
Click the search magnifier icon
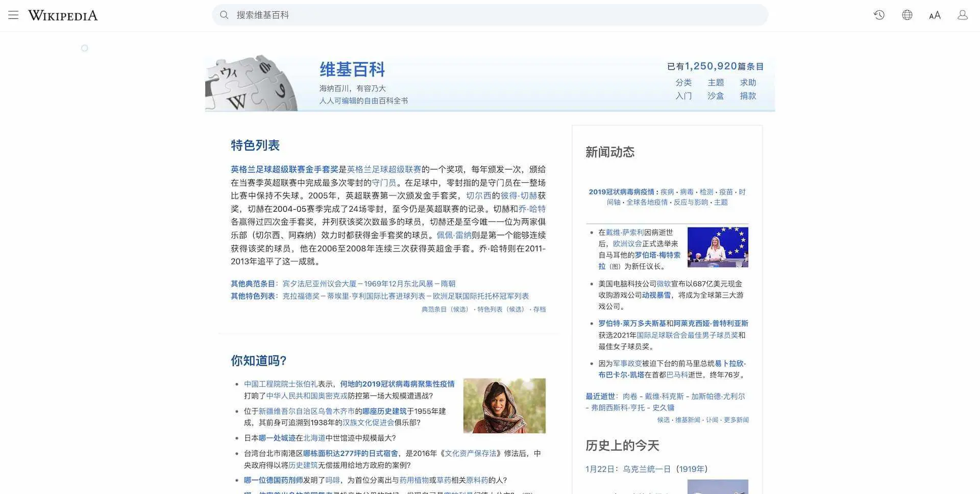(224, 15)
